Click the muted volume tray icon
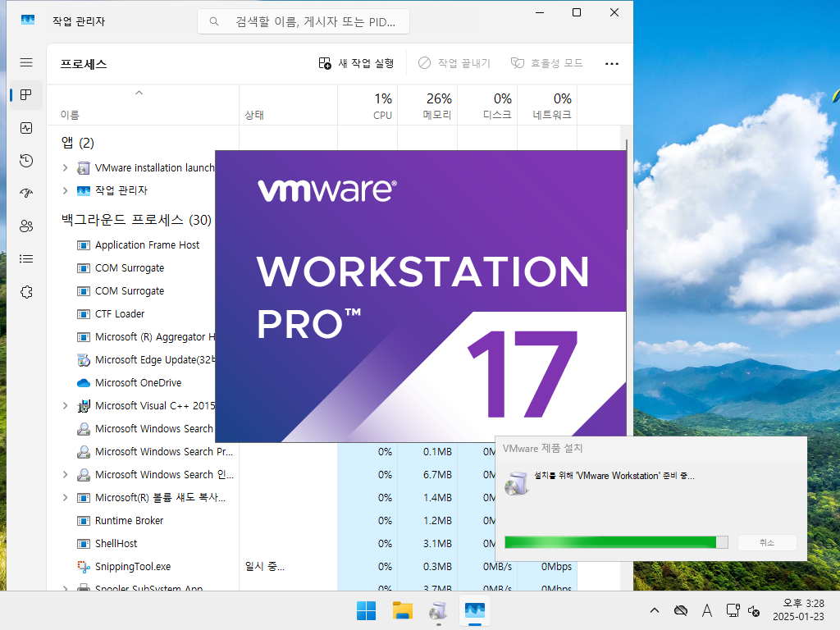This screenshot has height=630, width=840. pos(754,610)
